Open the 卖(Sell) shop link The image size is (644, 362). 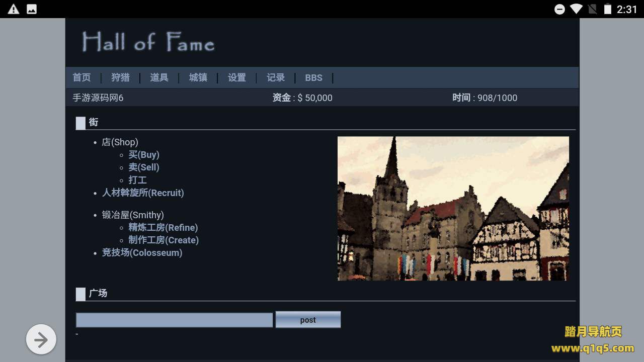coord(143,167)
